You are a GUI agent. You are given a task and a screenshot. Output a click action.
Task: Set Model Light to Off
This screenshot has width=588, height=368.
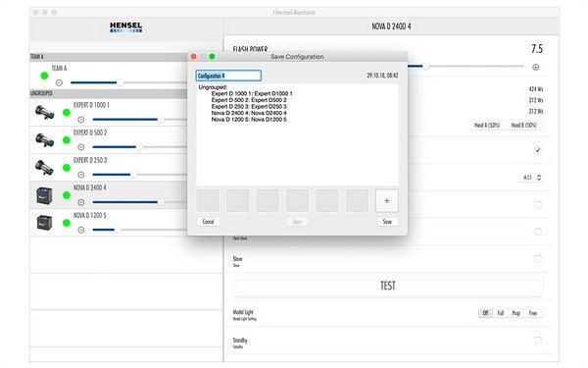point(486,313)
